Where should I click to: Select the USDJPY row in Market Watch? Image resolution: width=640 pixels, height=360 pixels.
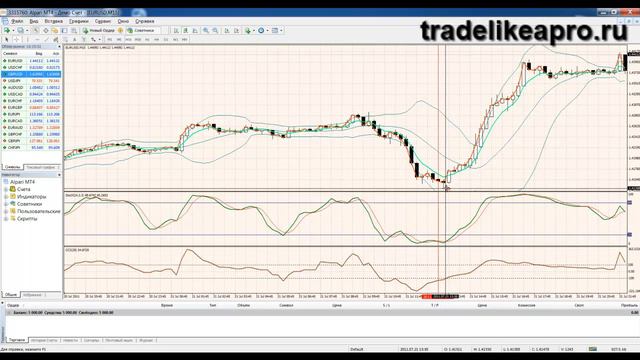coord(31,81)
